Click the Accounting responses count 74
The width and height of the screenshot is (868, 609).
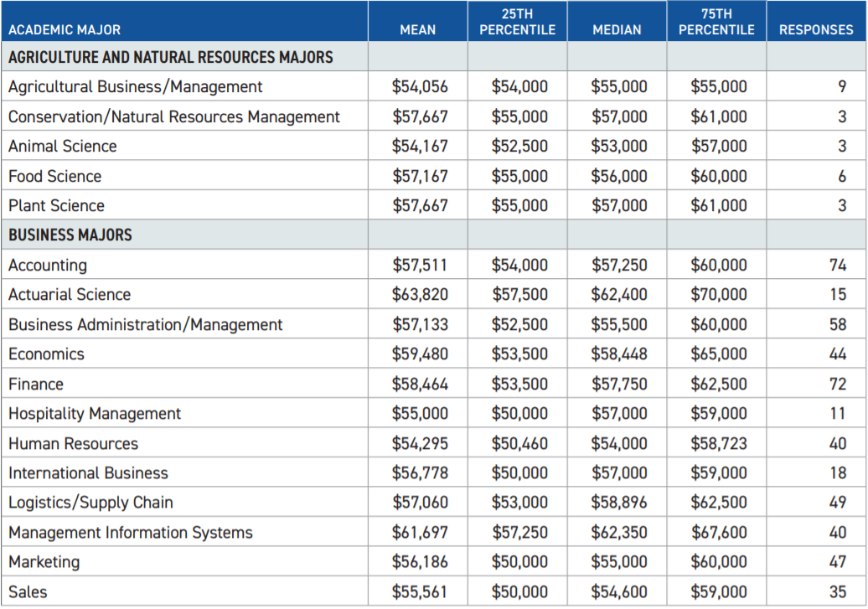click(x=837, y=266)
